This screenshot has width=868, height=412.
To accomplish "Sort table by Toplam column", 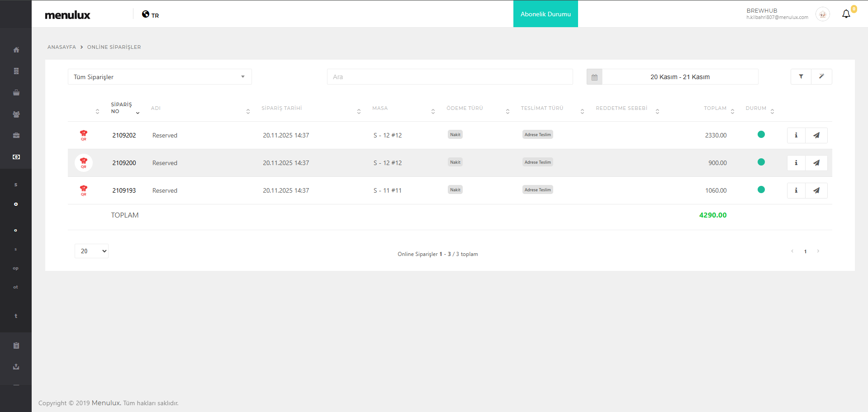I will (x=715, y=109).
